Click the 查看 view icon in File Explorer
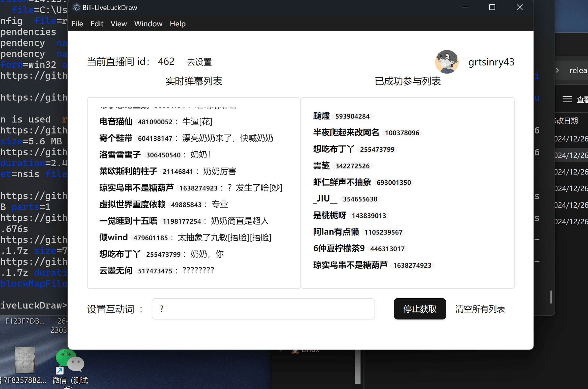The image size is (588, 389). 567,99
